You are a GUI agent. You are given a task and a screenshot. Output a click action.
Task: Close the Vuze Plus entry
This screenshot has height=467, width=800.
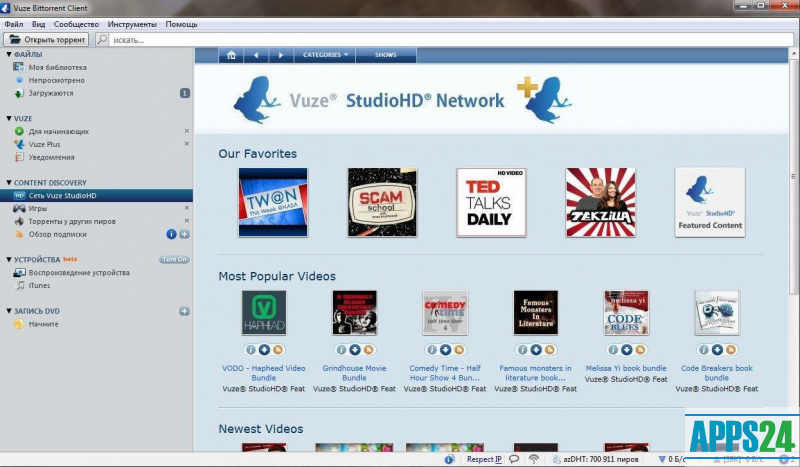point(187,144)
